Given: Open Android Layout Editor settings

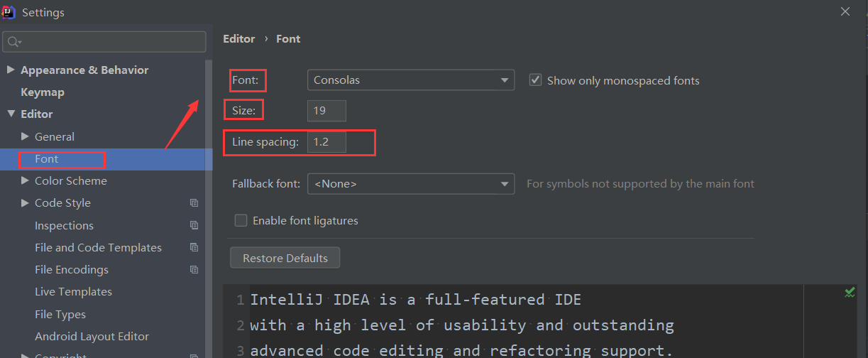Looking at the screenshot, I should click(x=92, y=337).
